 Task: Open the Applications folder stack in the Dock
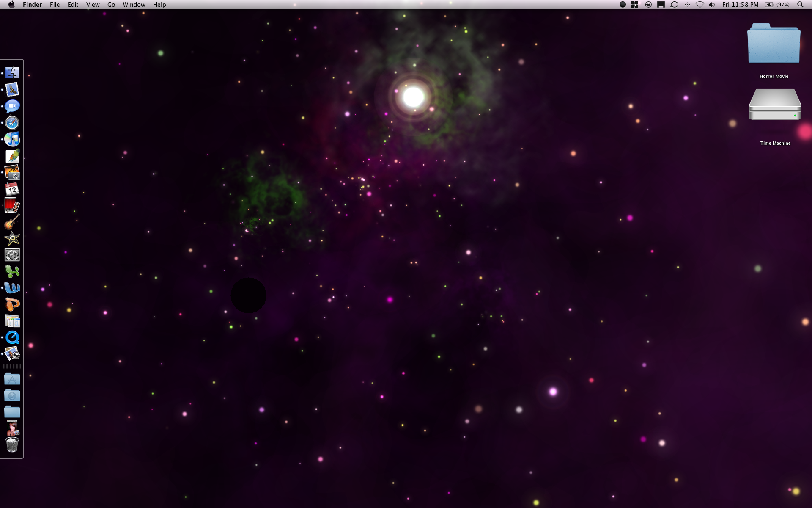click(x=12, y=379)
